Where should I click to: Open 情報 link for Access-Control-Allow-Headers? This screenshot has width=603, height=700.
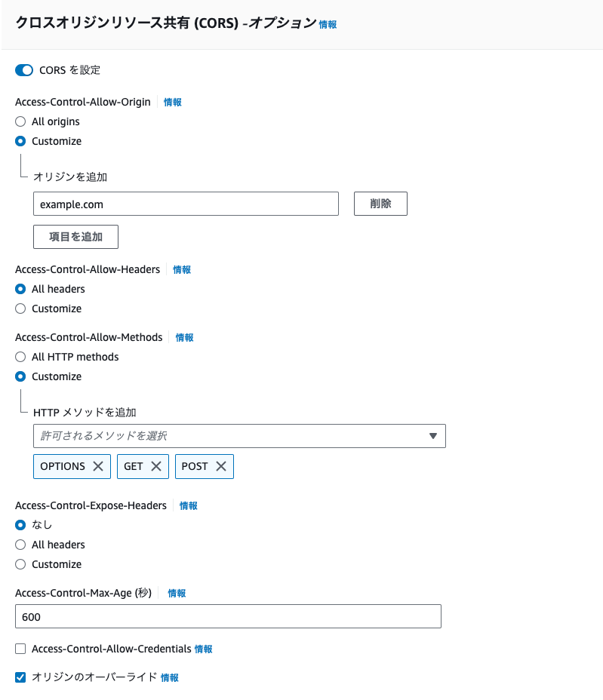click(182, 269)
